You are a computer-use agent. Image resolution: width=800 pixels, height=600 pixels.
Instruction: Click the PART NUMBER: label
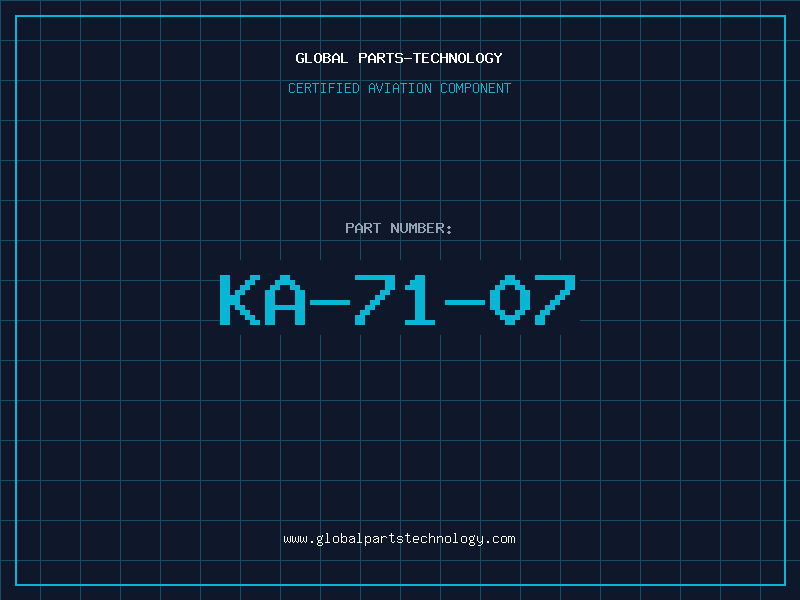[x=398, y=228]
